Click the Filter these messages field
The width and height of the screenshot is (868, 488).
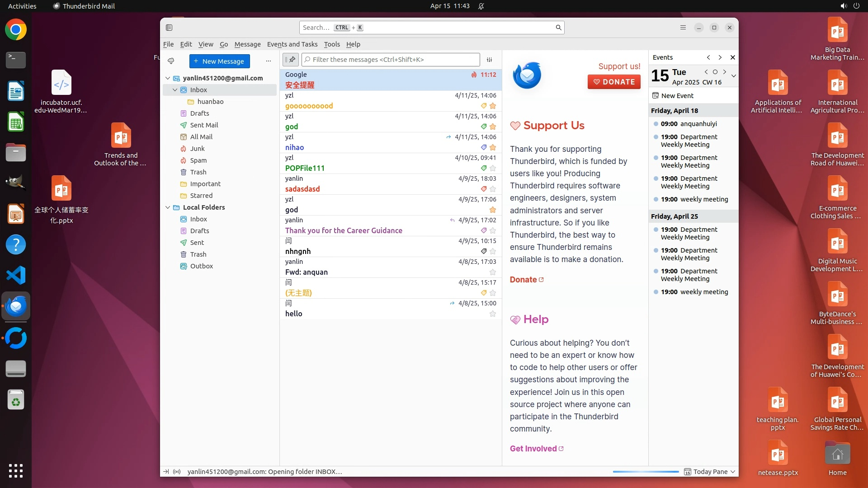[x=391, y=60]
